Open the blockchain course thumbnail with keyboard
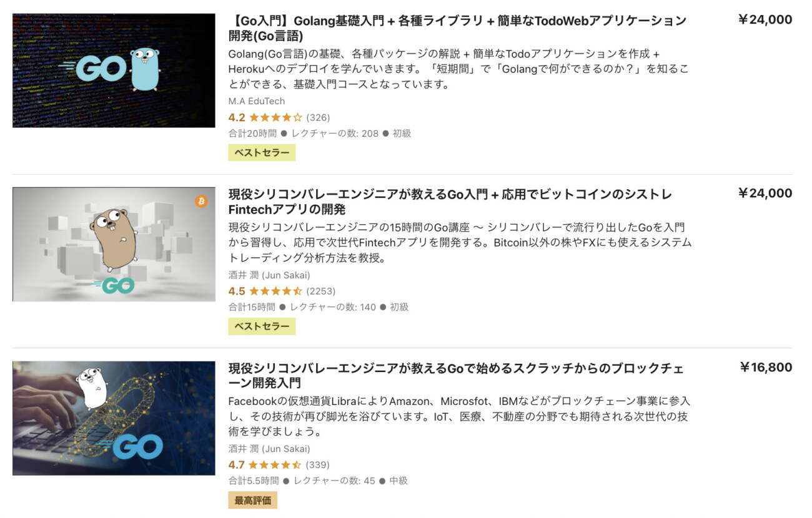The height and width of the screenshot is (518, 812). click(114, 418)
